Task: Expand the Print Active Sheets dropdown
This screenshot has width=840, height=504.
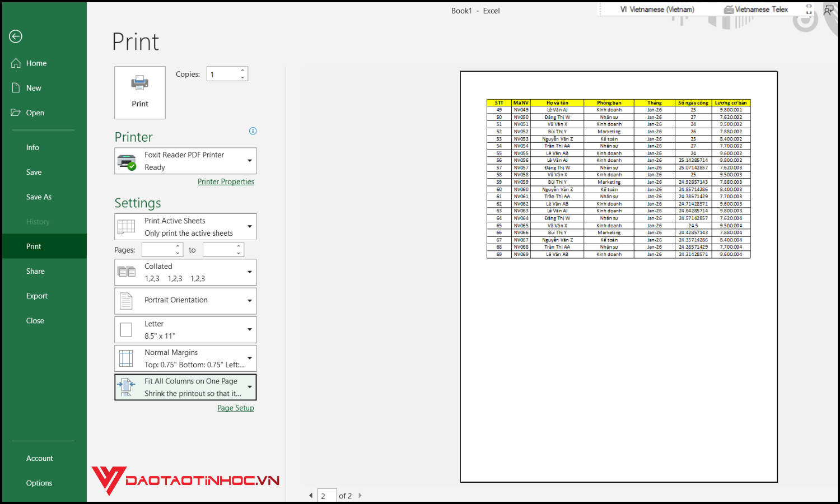Action: (x=249, y=226)
